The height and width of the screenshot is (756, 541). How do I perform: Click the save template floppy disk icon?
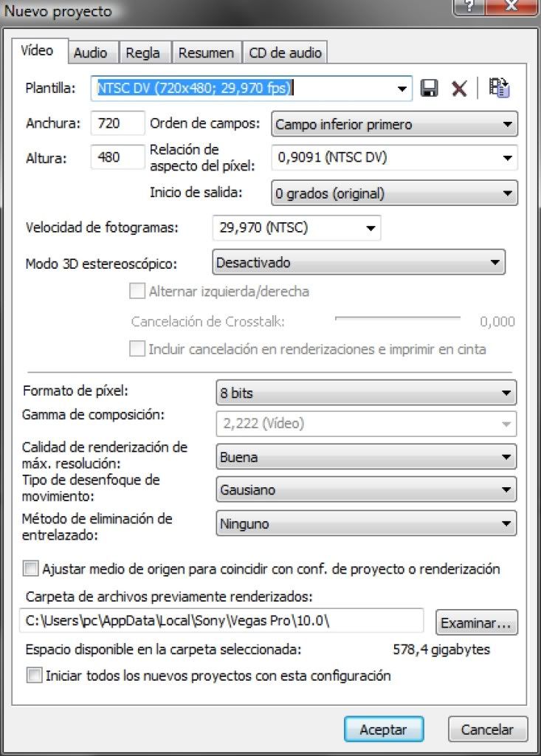pyautogui.click(x=429, y=89)
